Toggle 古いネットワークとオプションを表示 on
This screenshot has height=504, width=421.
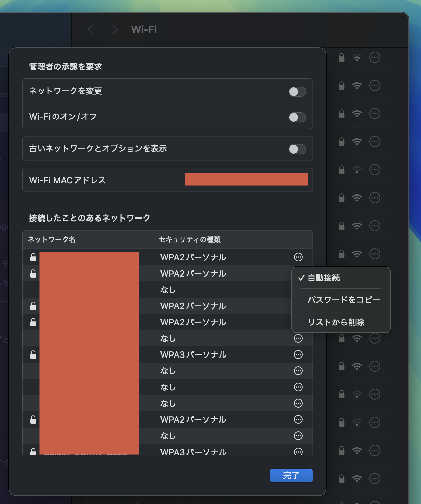[x=297, y=149]
